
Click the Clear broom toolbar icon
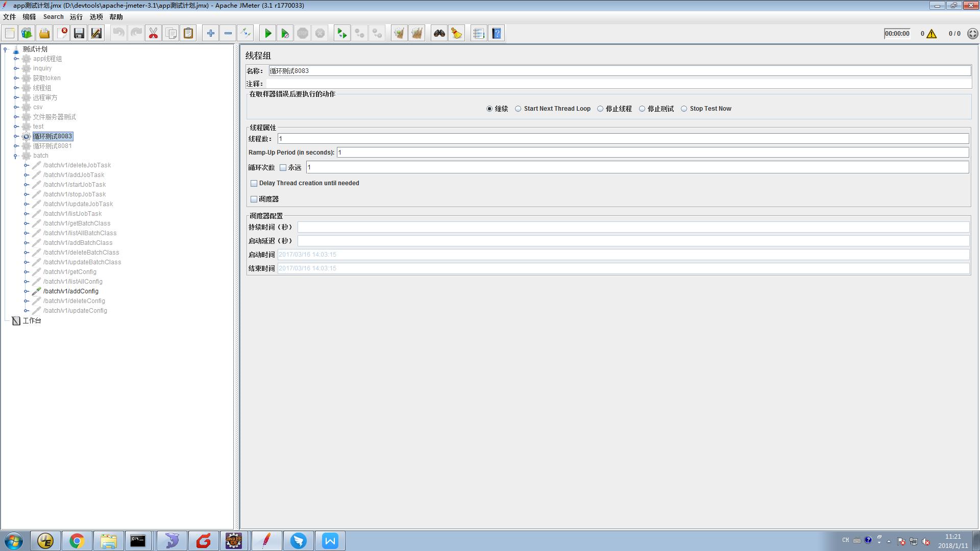pyautogui.click(x=456, y=33)
